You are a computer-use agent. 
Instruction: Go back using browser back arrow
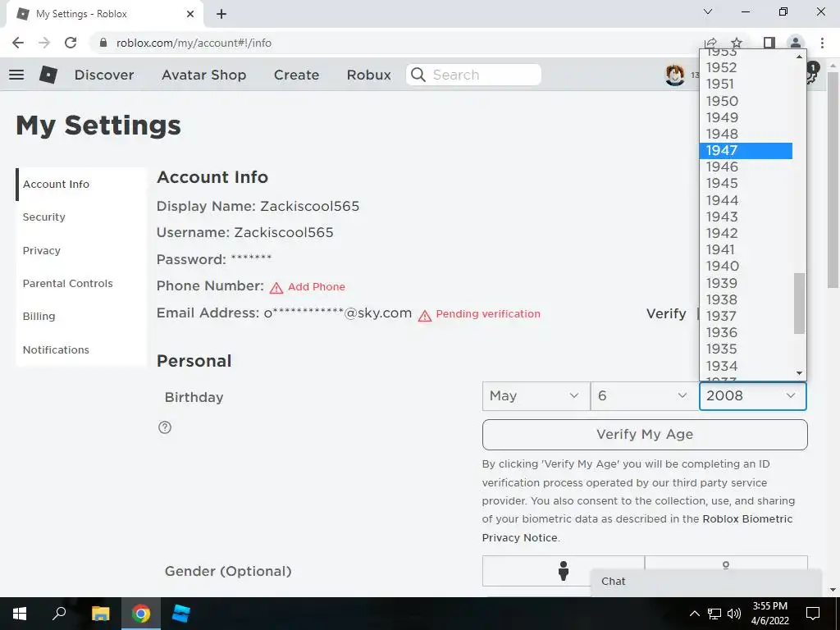[18, 43]
